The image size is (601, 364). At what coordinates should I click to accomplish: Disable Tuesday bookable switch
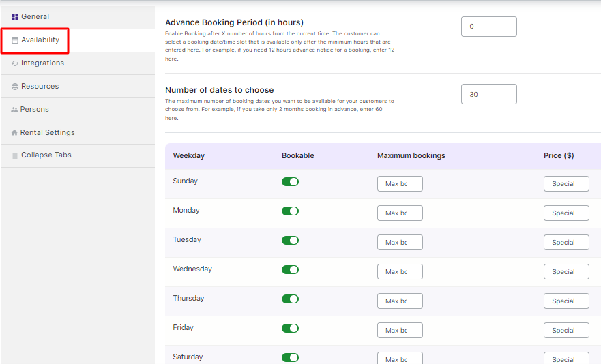290,240
